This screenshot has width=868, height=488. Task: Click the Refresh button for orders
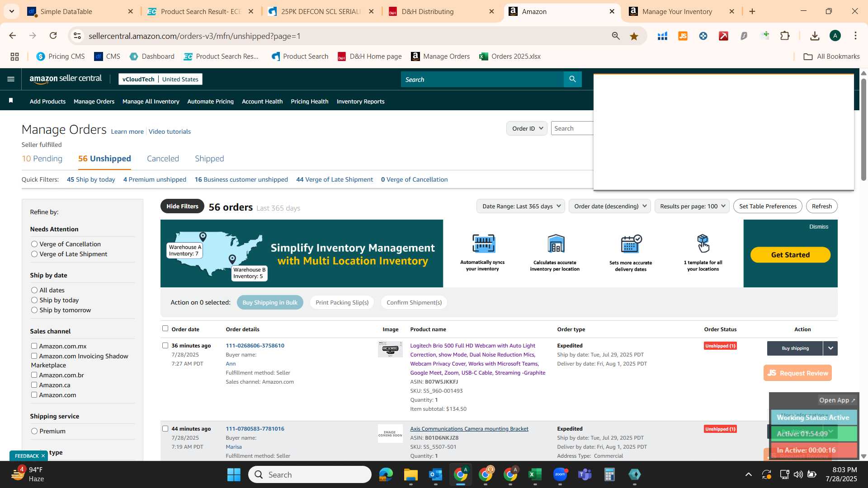pyautogui.click(x=821, y=206)
